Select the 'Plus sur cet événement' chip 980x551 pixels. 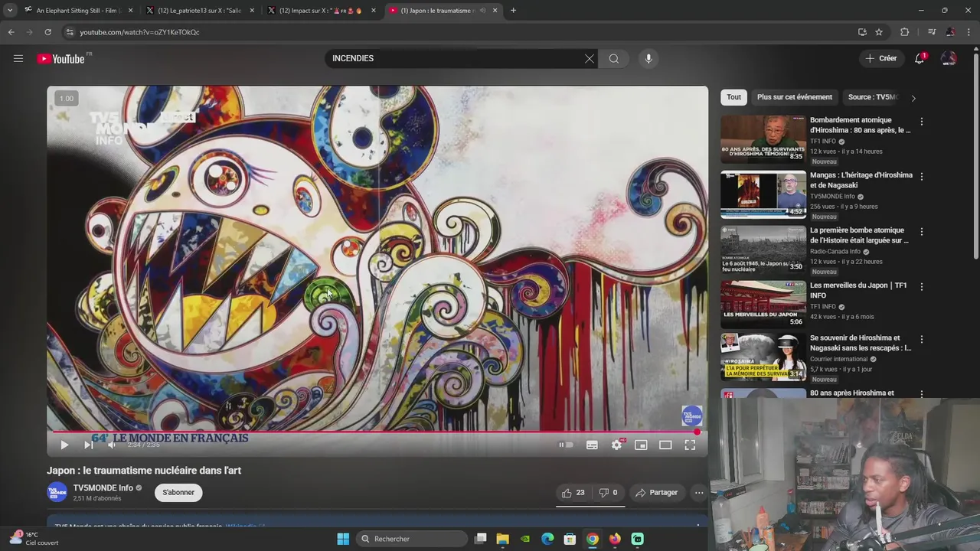(794, 97)
